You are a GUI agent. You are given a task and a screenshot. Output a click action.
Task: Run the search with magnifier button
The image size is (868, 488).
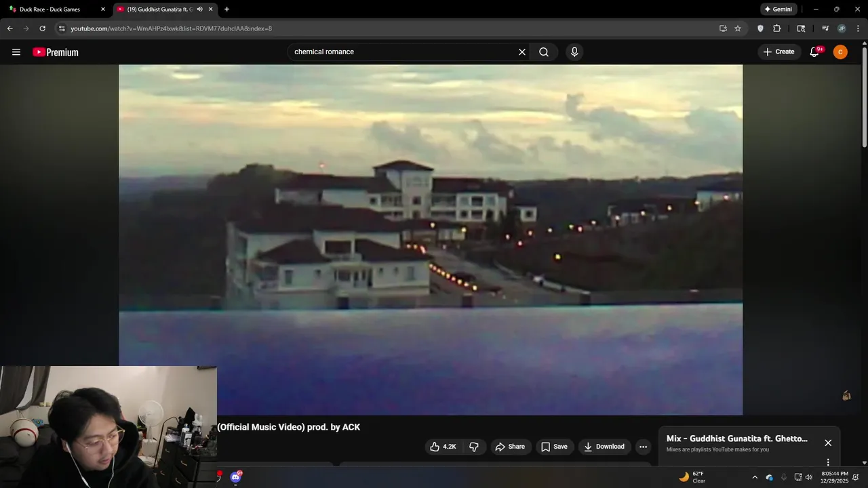click(x=544, y=52)
